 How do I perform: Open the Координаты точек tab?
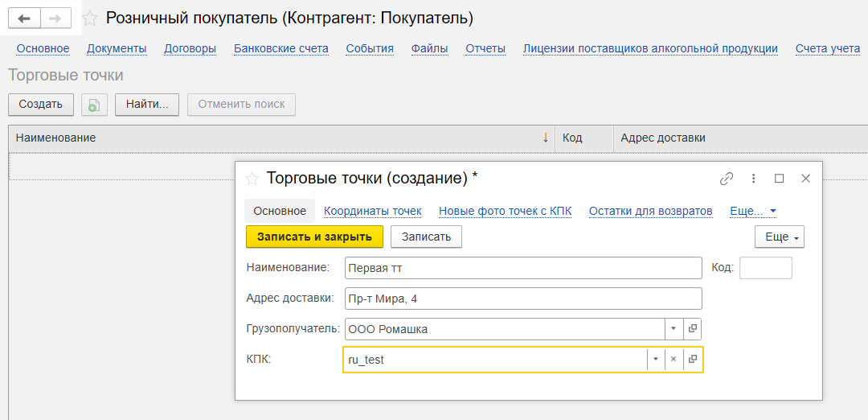(373, 211)
